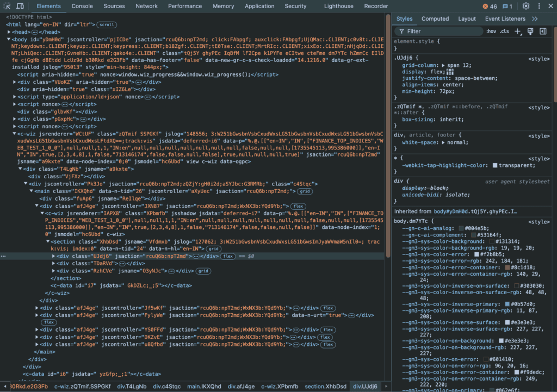Expand div jscontroller YS0FFd node
The width and height of the screenshot is (557, 392).
(37, 329)
